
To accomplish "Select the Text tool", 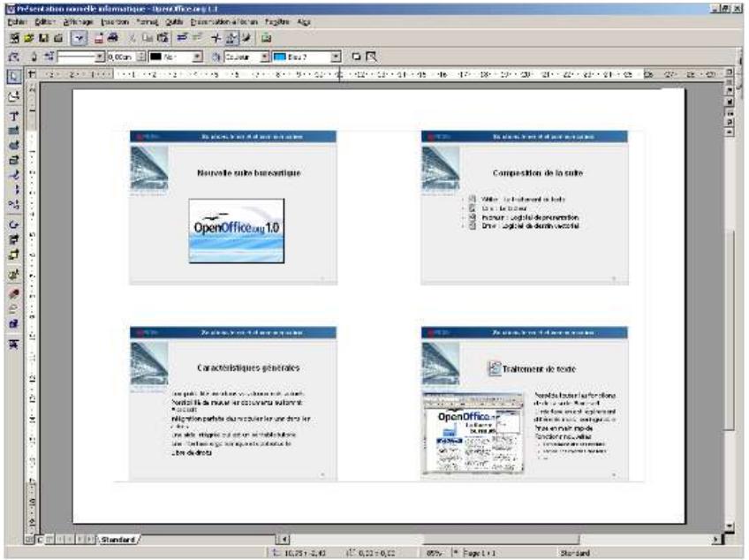I will (x=14, y=116).
